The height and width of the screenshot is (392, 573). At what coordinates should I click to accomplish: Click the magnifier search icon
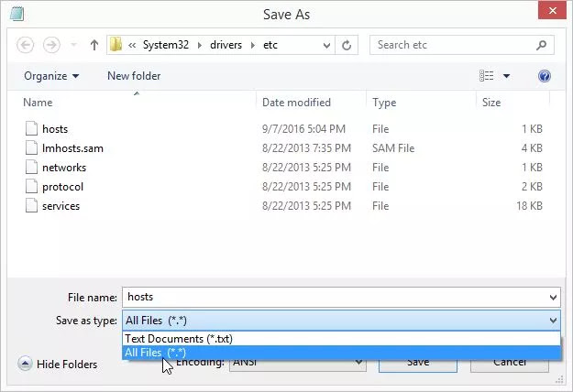tap(541, 45)
